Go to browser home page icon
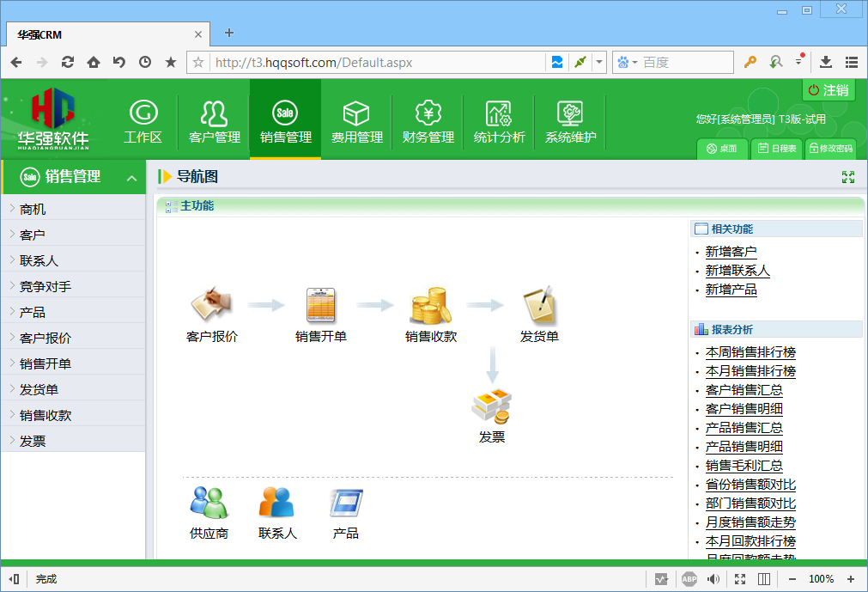Screen dimensions: 868x592 tap(94, 63)
